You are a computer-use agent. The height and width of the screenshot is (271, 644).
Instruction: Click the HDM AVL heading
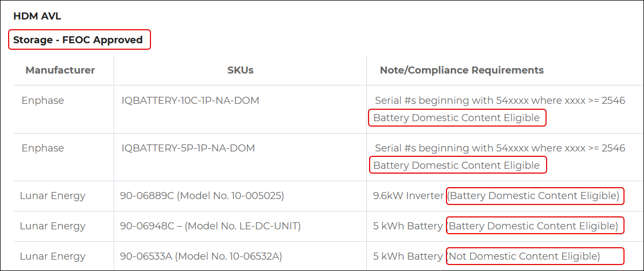[x=37, y=16]
